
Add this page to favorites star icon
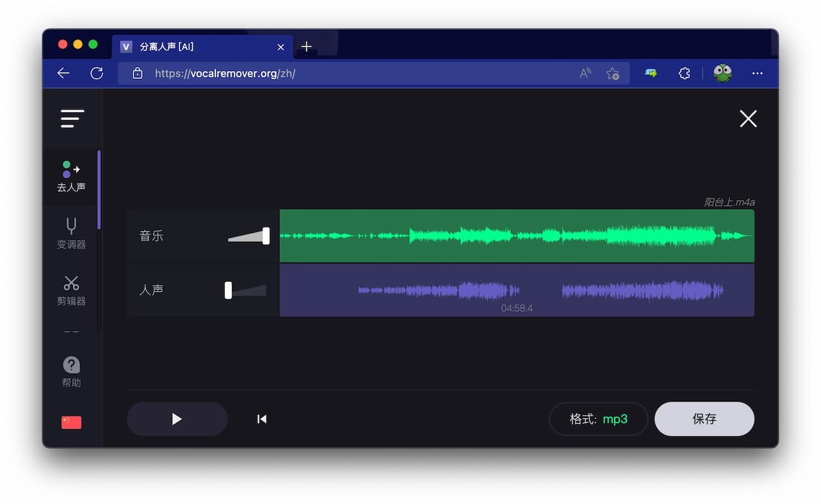[613, 74]
